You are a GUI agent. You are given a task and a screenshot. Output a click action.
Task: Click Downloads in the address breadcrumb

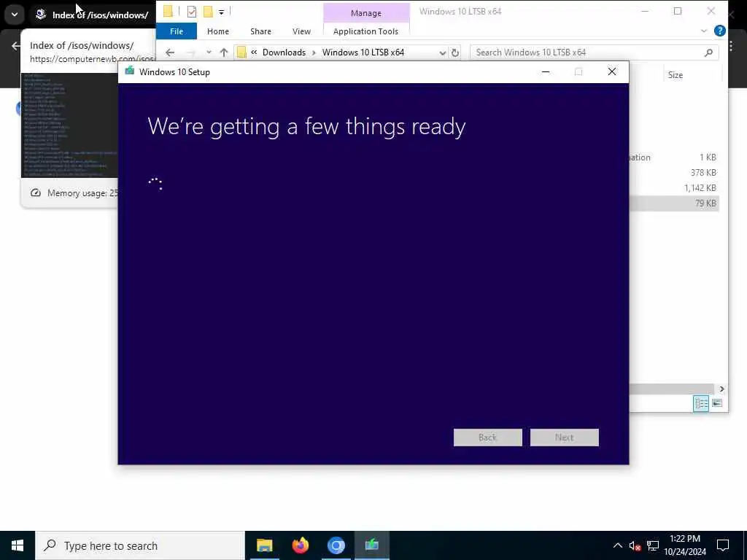tap(284, 52)
